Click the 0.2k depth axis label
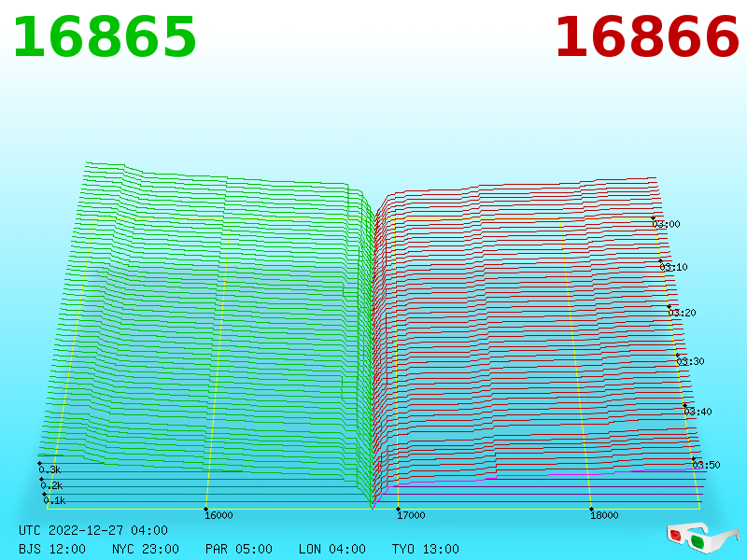This screenshot has height=560, width=747. pos(51,485)
